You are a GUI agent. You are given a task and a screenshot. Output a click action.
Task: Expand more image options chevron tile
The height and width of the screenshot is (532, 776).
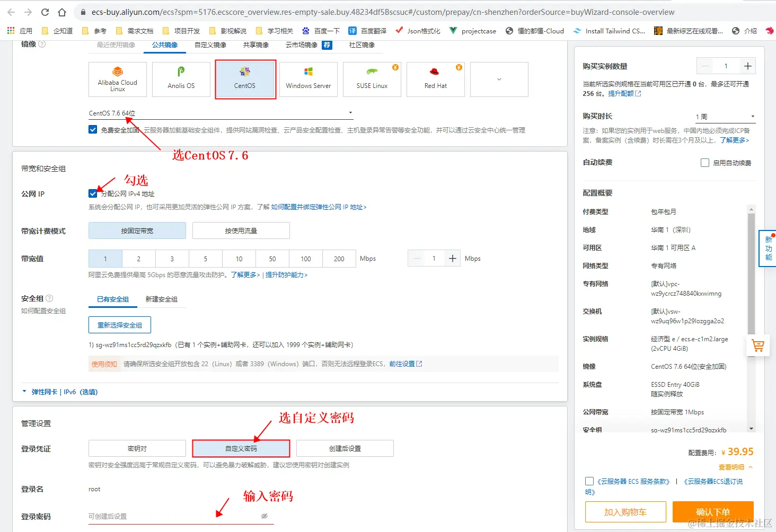tap(499, 79)
